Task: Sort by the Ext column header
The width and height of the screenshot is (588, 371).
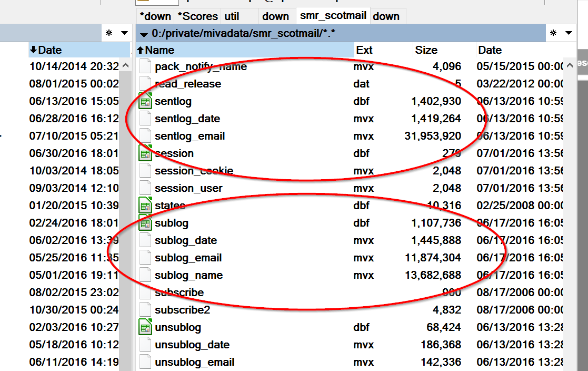Action: pos(364,50)
